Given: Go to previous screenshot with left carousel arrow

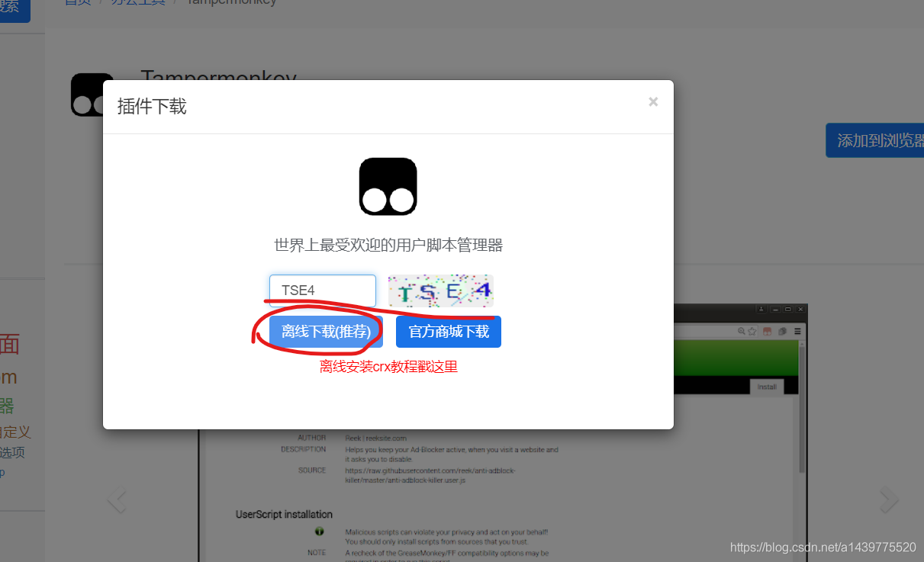Looking at the screenshot, I should coord(117,500).
